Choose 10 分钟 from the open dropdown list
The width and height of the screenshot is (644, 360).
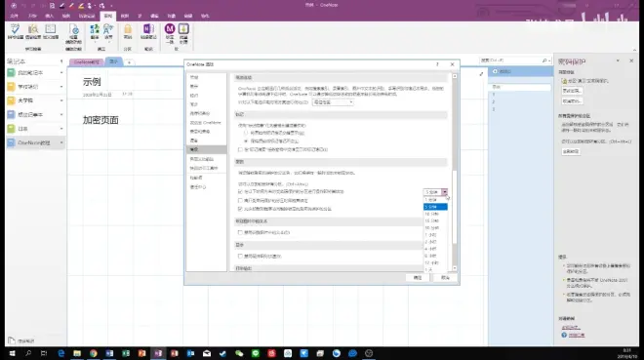pos(435,214)
